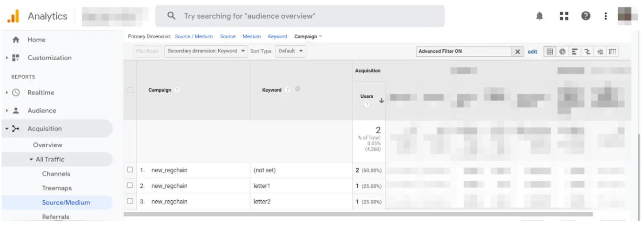Set primary dimension to Source
This screenshot has width=644, height=227.
(228, 37)
